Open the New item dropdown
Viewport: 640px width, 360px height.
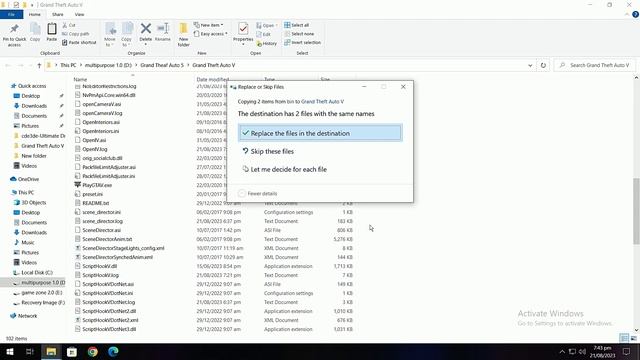(x=209, y=25)
